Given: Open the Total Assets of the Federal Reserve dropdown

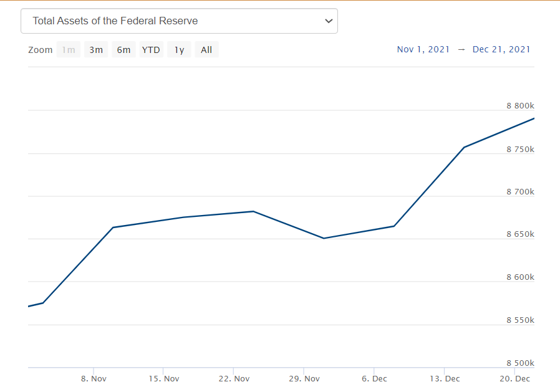Looking at the screenshot, I should (179, 21).
